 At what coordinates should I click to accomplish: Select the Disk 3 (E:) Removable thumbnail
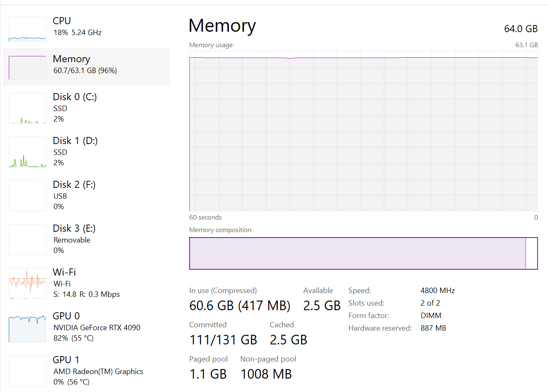click(x=28, y=240)
